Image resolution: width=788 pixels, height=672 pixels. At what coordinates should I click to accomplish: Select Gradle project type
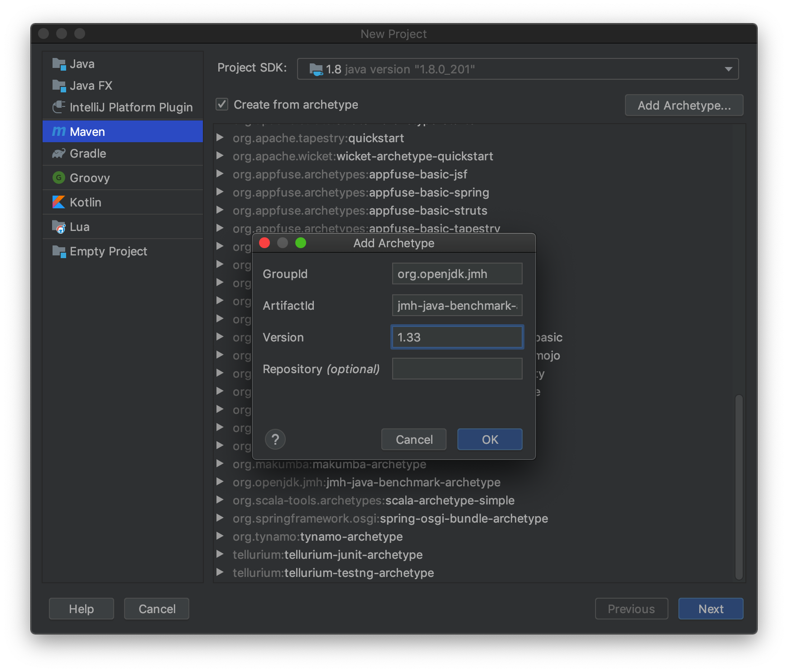(x=123, y=154)
